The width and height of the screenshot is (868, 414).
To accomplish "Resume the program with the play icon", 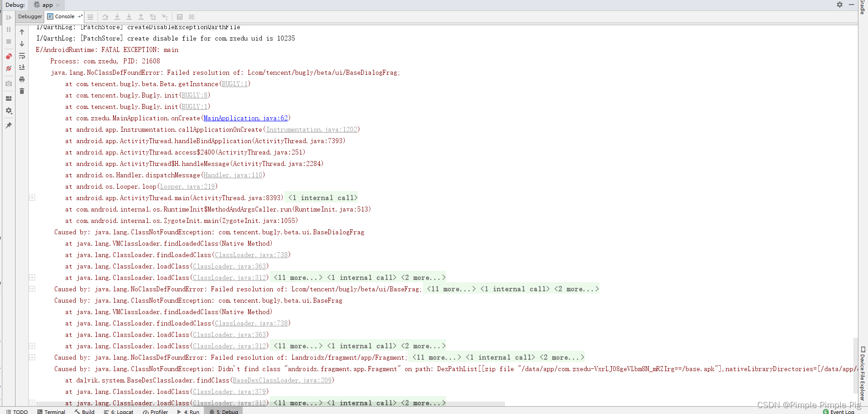I will [x=9, y=17].
